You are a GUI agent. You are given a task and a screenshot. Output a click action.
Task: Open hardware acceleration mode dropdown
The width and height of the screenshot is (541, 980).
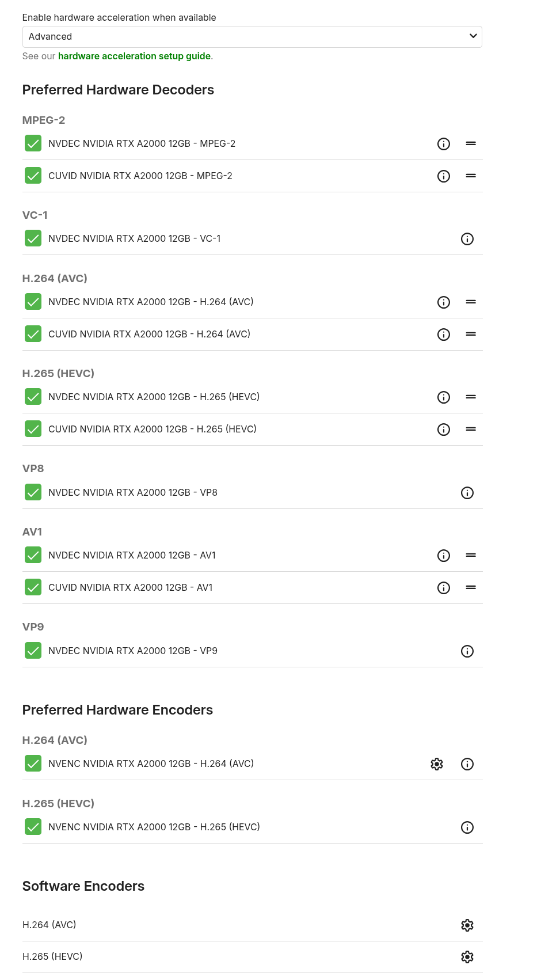pos(252,37)
